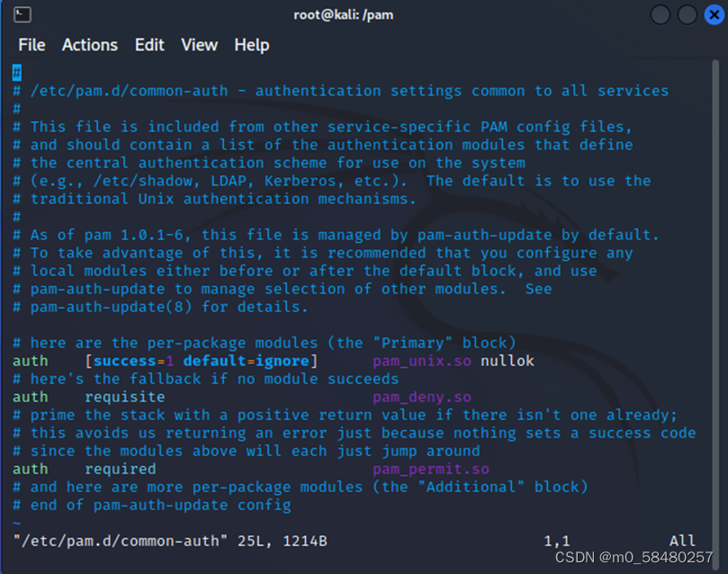This screenshot has height=574, width=728.
Task: Place cursor on pam_deny.so text
Action: [x=421, y=397]
